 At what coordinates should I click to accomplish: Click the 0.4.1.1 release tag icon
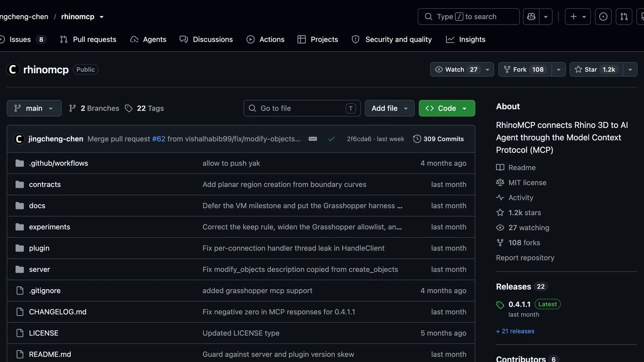500,305
